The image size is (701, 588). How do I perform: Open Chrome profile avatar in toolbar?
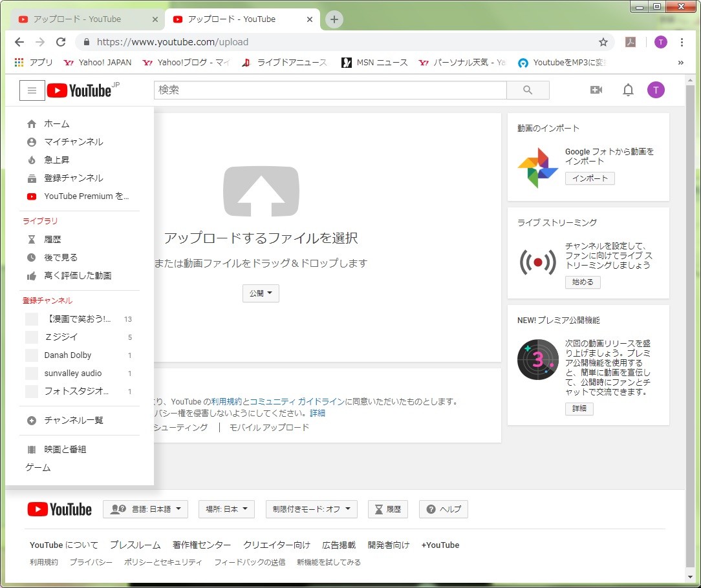point(661,42)
